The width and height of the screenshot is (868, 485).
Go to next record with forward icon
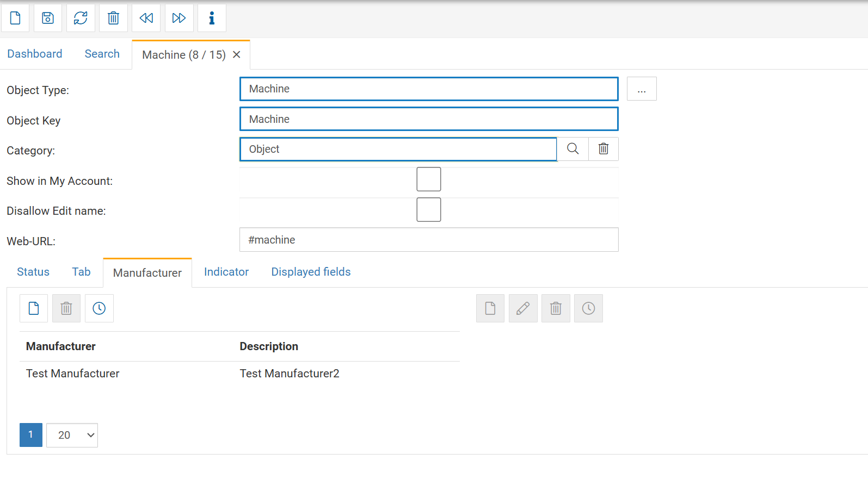(178, 18)
